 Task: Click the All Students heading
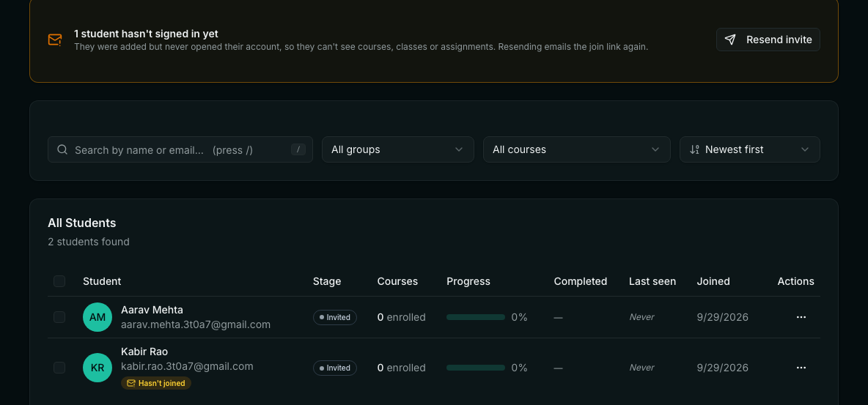[x=82, y=223]
